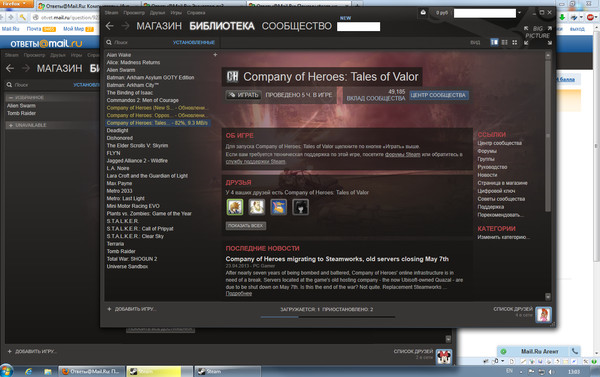Click the Играть button
This screenshot has width=600, height=377.
(243, 95)
